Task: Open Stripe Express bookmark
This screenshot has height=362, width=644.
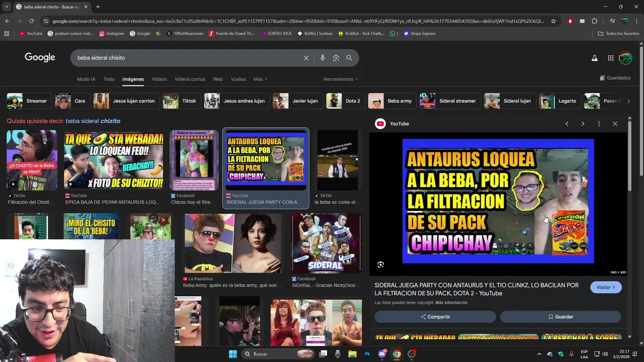Action: tap(419, 34)
